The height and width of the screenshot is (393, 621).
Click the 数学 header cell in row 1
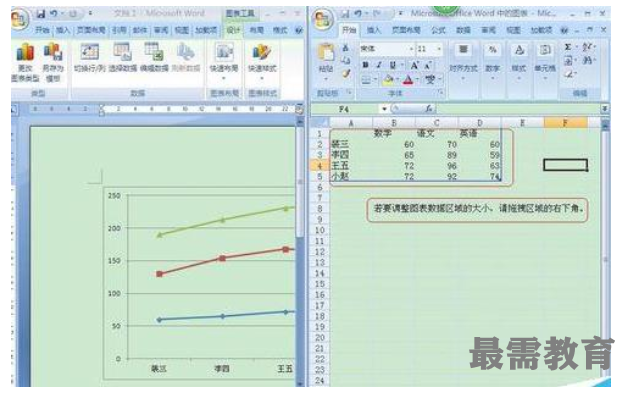point(394,134)
